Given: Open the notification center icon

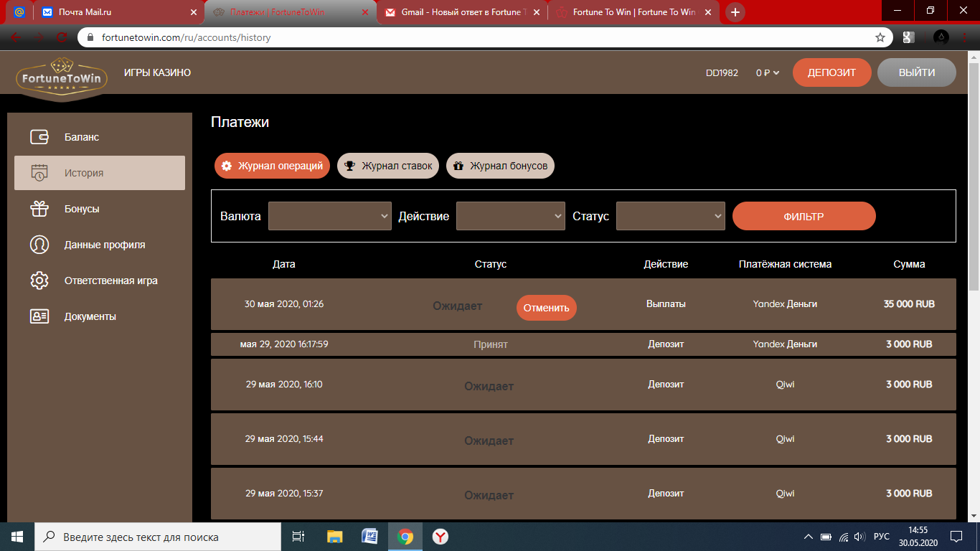Looking at the screenshot, I should click(956, 537).
